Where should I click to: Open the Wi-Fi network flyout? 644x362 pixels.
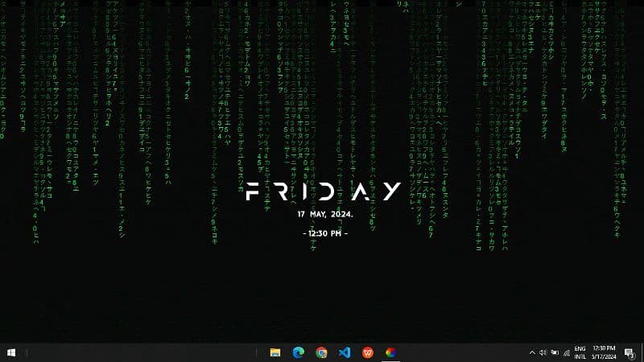tap(566, 352)
